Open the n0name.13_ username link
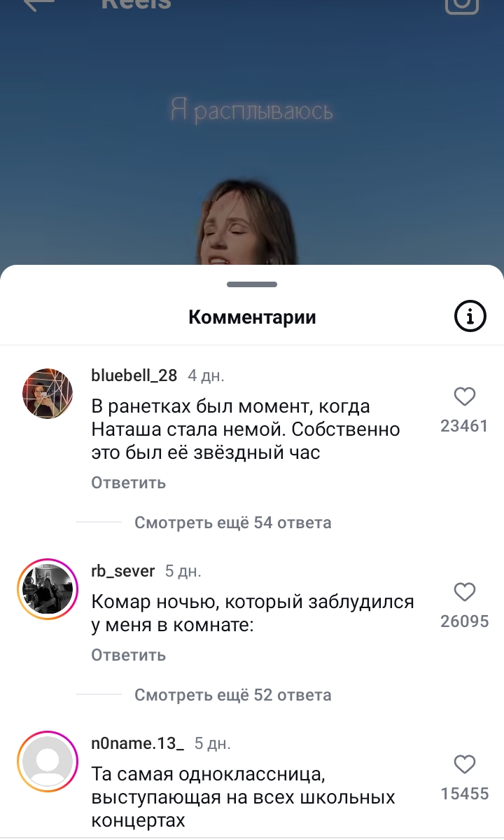The height and width of the screenshot is (840, 504). (137, 743)
